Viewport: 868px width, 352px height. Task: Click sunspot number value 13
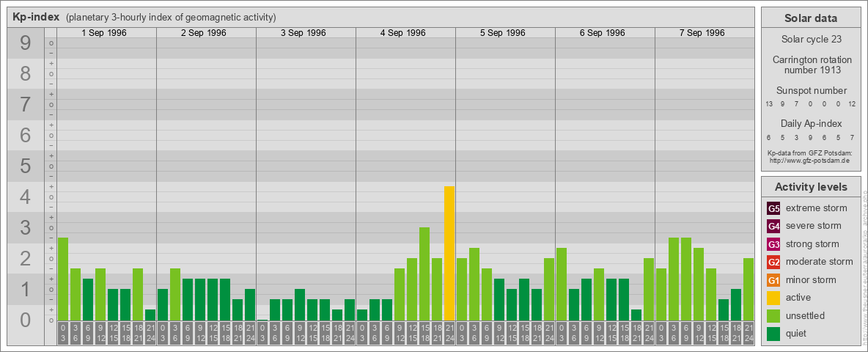(x=769, y=104)
